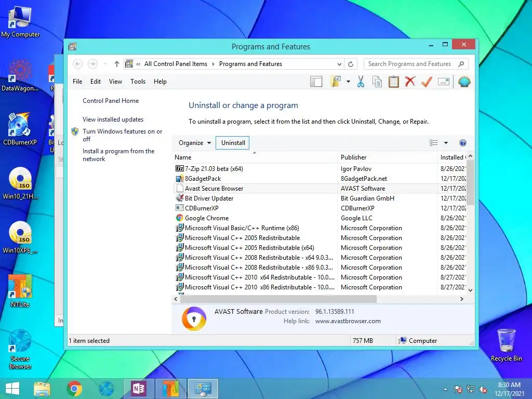This screenshot has width=532, height=399.
Task: Open the folder options icon dropdown arrow
Action: [x=348, y=82]
